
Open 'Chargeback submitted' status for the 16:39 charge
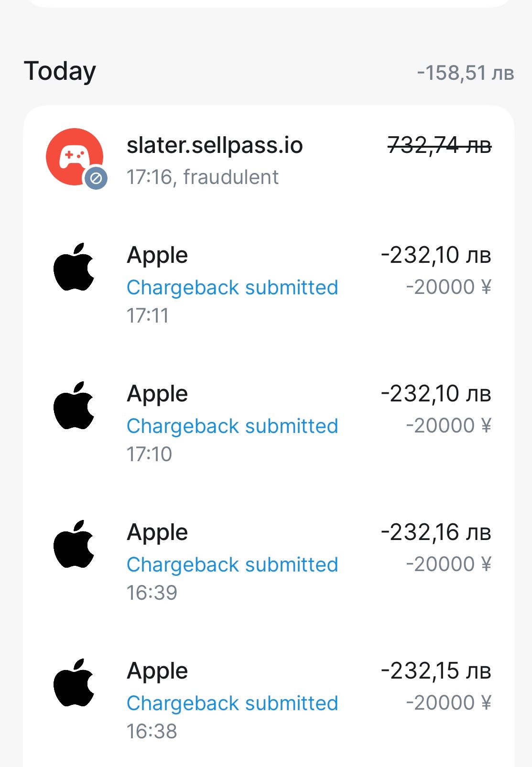(232, 565)
